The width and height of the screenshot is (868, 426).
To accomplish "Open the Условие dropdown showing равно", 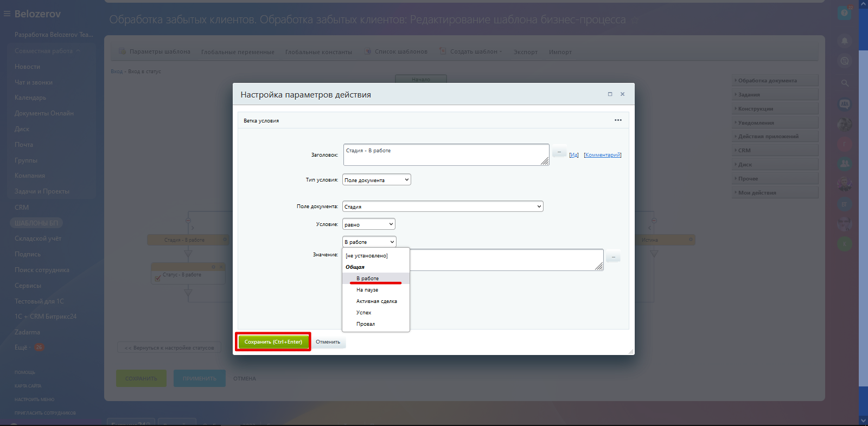I will (369, 224).
